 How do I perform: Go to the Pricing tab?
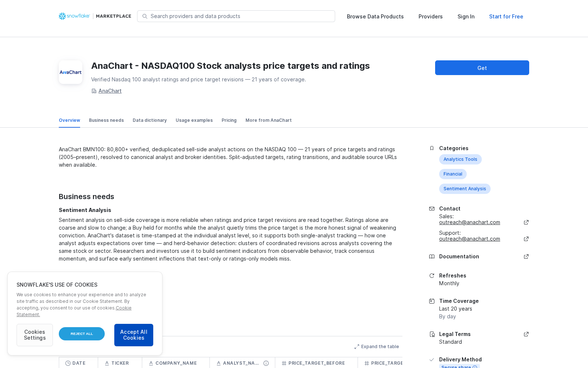point(229,120)
